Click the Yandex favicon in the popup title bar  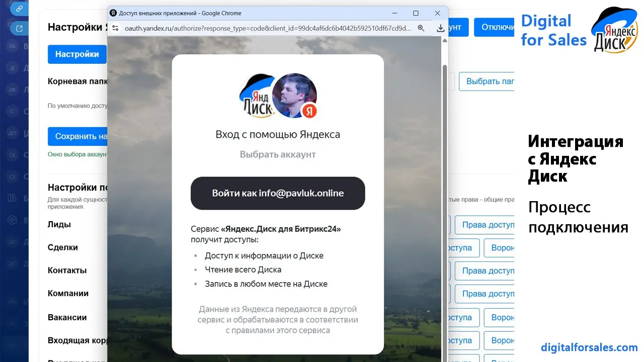coord(113,13)
